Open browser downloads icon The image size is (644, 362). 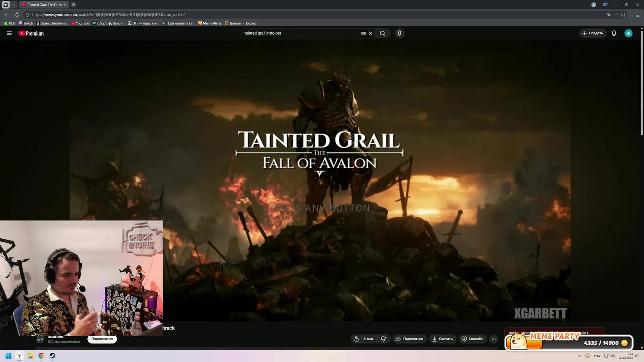tap(638, 15)
